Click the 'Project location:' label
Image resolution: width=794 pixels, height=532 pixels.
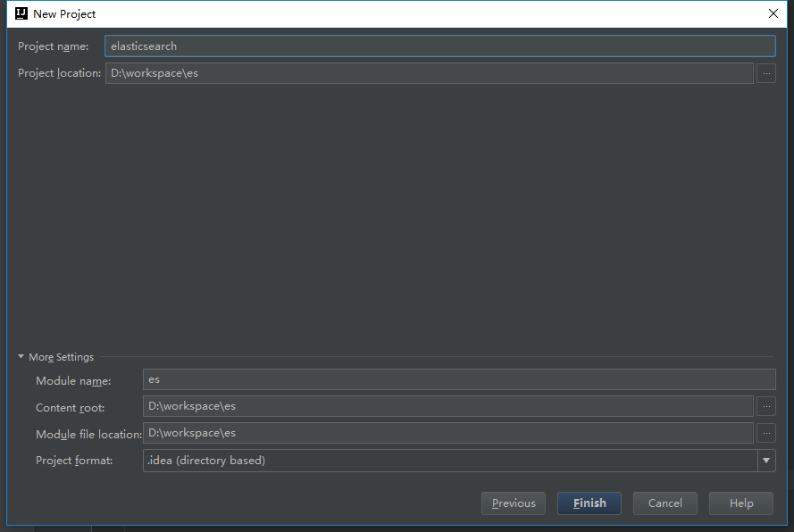(59, 73)
